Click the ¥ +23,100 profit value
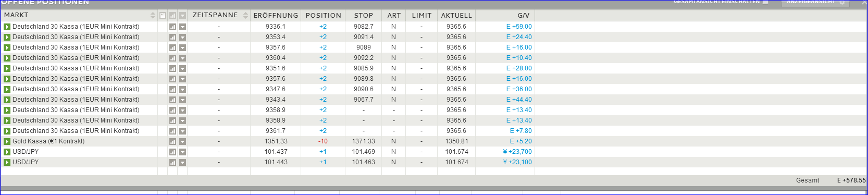 tap(517, 162)
